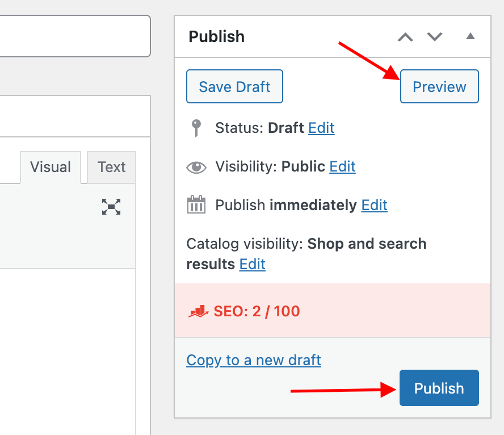Click the eye icon beside Visibility

point(196,167)
